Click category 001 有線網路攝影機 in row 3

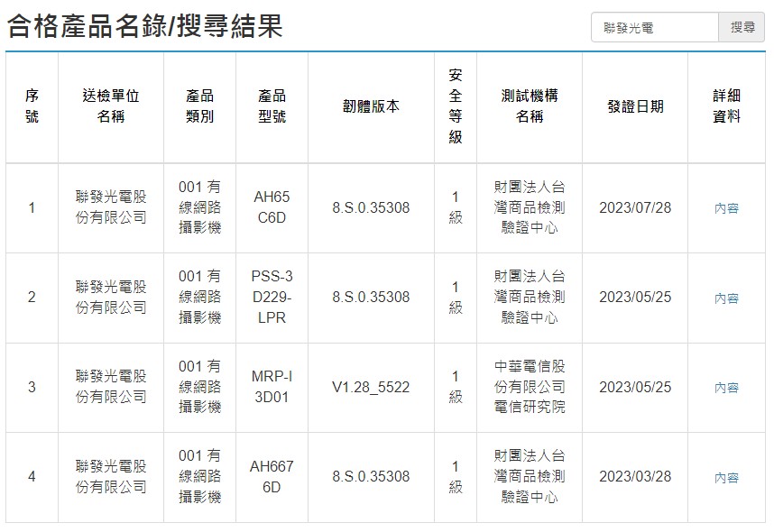(x=199, y=387)
